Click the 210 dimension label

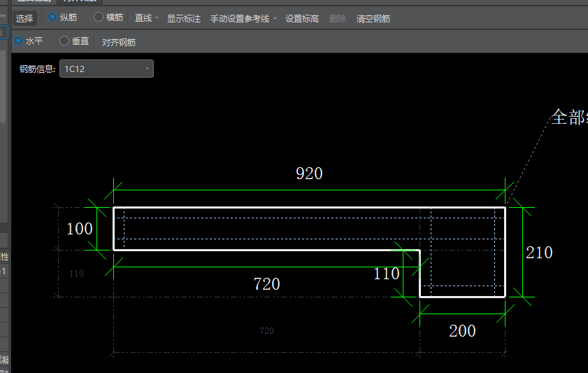(x=539, y=253)
